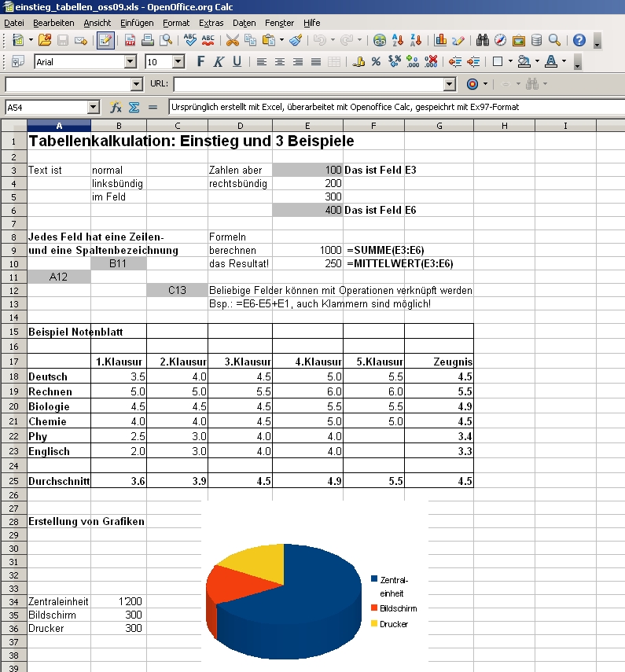Toggle Edit File mode icon
The image size is (625, 672).
click(105, 41)
